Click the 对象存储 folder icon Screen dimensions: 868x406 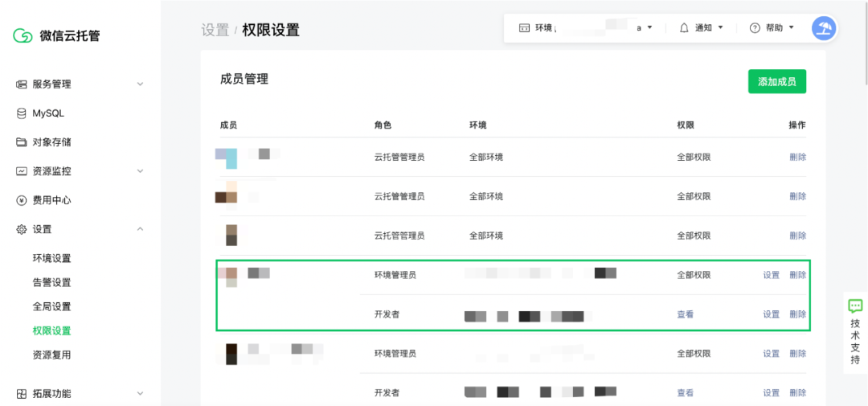22,142
